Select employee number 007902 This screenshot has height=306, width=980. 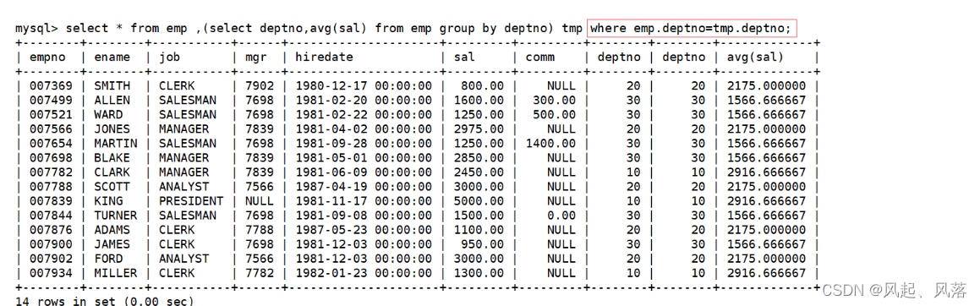tap(52, 259)
